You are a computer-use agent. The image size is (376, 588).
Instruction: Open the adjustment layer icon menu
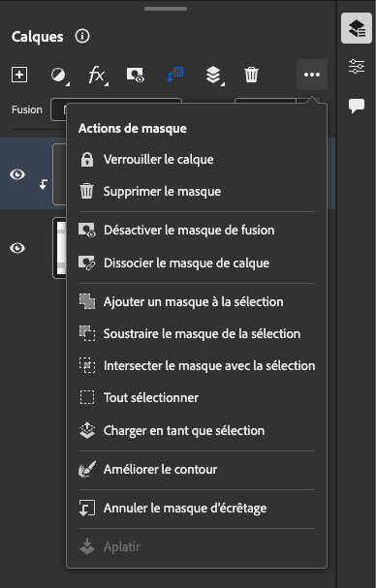point(59,75)
